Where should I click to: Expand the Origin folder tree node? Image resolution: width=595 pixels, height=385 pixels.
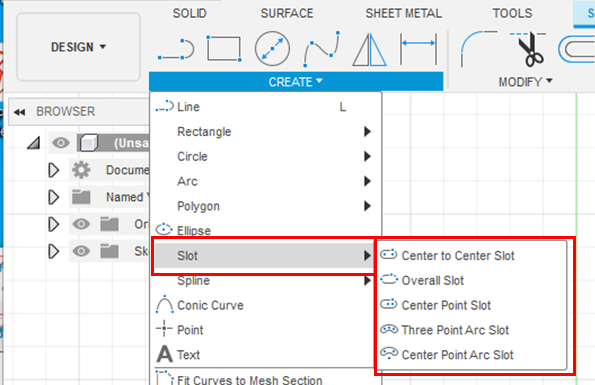click(54, 224)
